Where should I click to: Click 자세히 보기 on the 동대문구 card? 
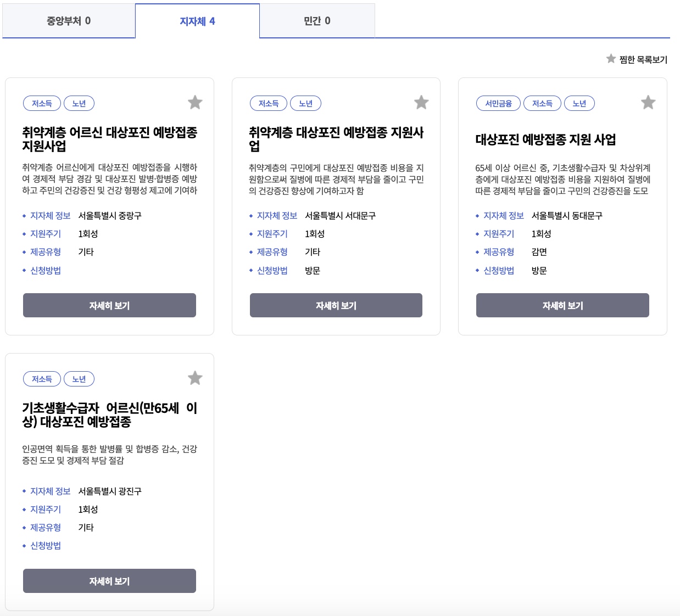(562, 305)
